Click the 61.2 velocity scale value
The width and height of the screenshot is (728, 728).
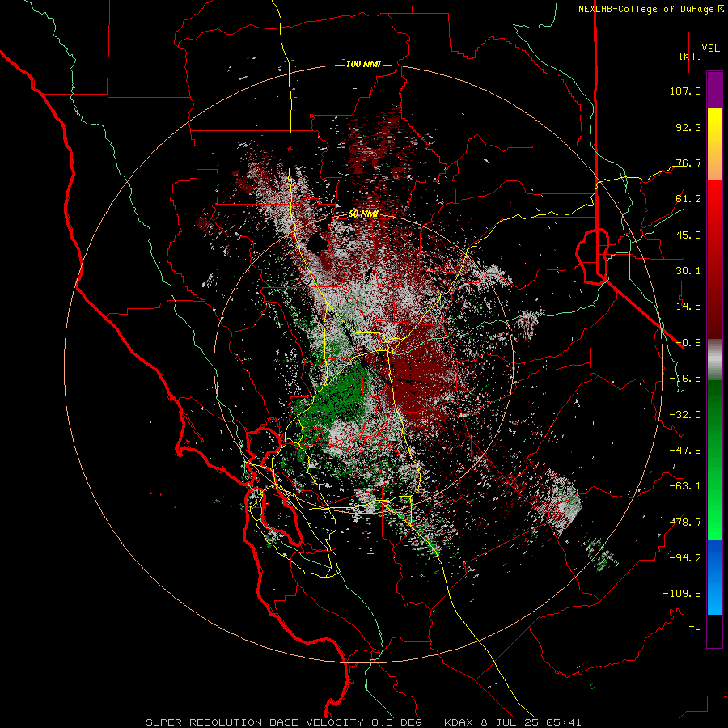688,199
